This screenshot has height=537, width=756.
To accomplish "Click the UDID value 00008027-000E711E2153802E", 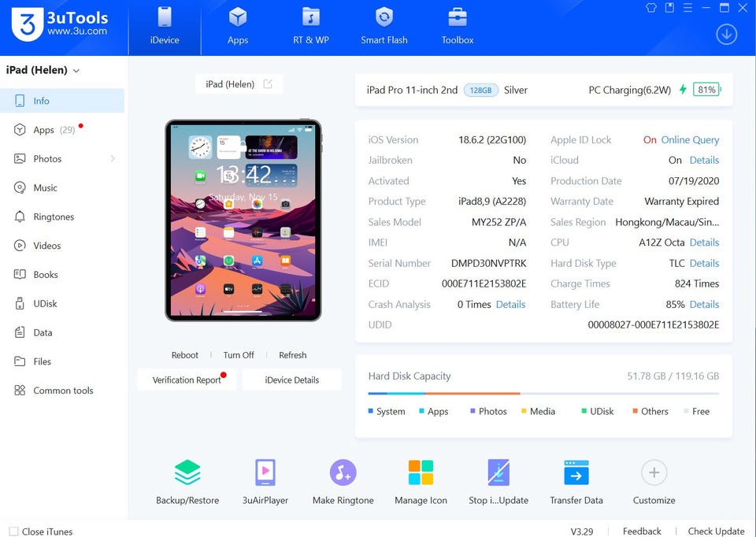I will click(654, 325).
